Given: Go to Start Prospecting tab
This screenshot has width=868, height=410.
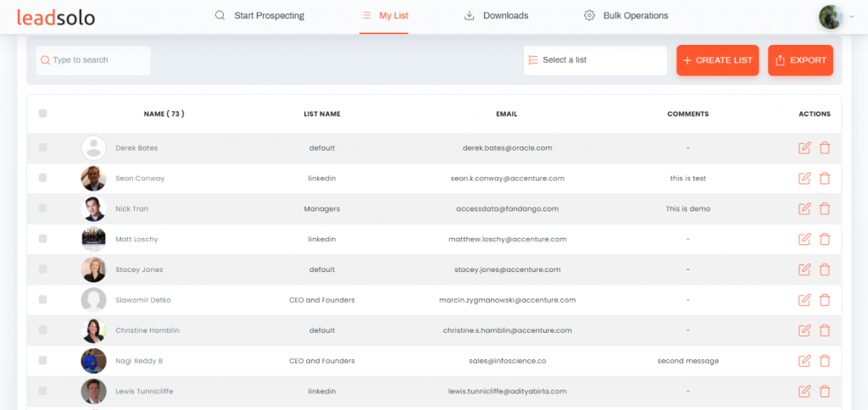Looking at the screenshot, I should point(259,15).
